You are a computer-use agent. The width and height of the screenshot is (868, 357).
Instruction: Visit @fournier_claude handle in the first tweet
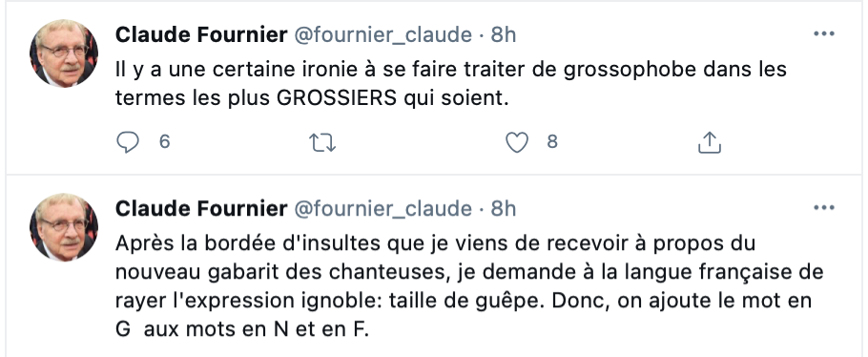(382, 35)
